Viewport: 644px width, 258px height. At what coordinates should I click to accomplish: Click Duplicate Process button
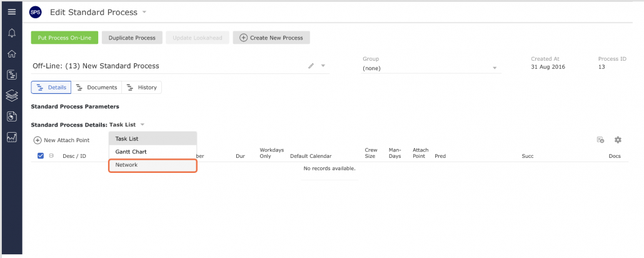[x=132, y=38]
